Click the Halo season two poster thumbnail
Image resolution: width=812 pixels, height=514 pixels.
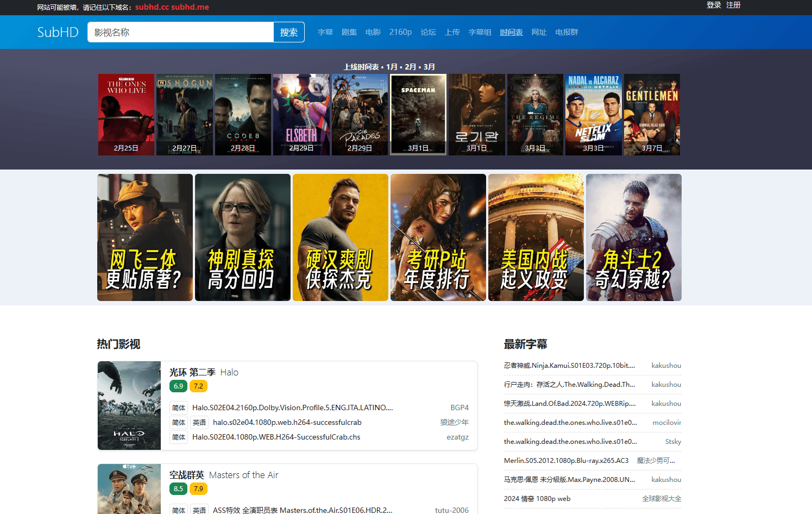pos(129,405)
